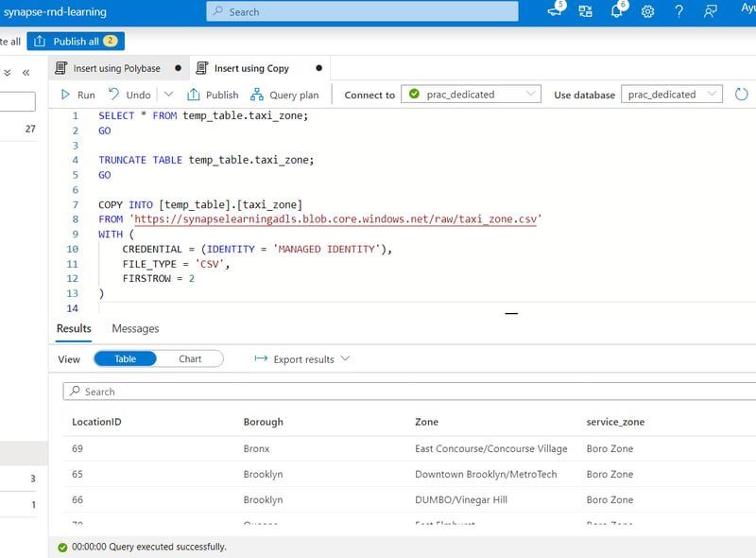Open the notifications bell
This screenshot has height=558, width=756.
(x=617, y=10)
